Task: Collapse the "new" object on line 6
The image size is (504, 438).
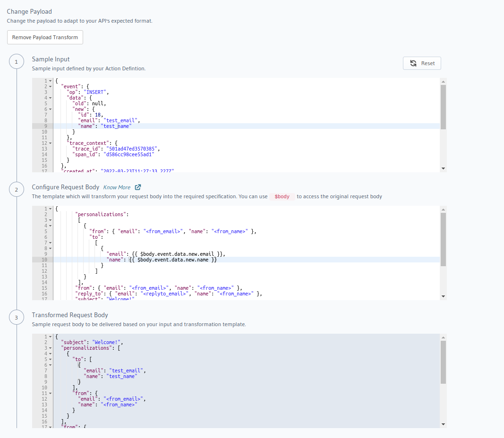Action: (x=51, y=109)
